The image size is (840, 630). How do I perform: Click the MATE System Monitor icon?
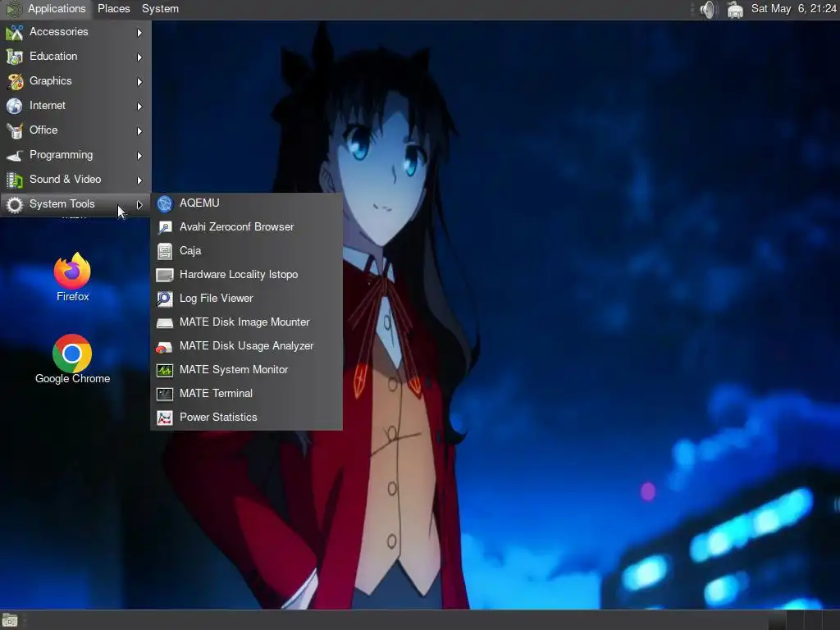[x=165, y=370]
